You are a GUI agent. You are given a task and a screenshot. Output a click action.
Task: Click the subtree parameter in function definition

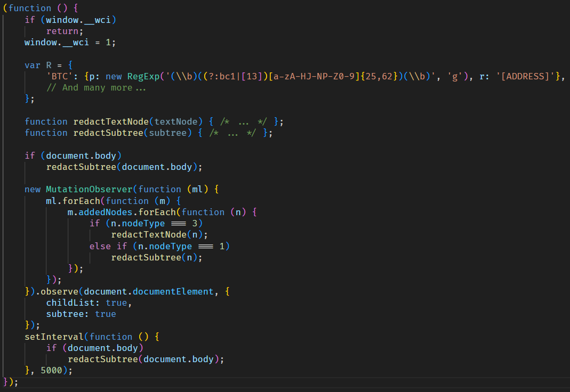click(167, 133)
